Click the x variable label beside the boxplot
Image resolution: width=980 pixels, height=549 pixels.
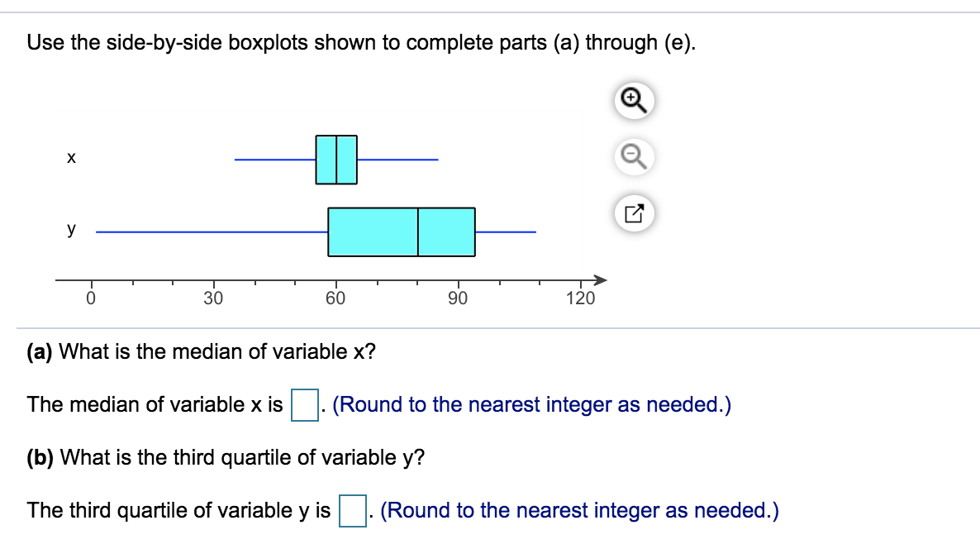(71, 158)
